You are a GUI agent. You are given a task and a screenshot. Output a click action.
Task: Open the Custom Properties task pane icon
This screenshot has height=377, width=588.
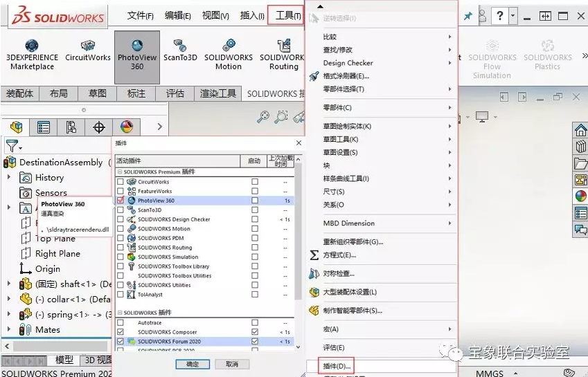pyautogui.click(x=580, y=213)
